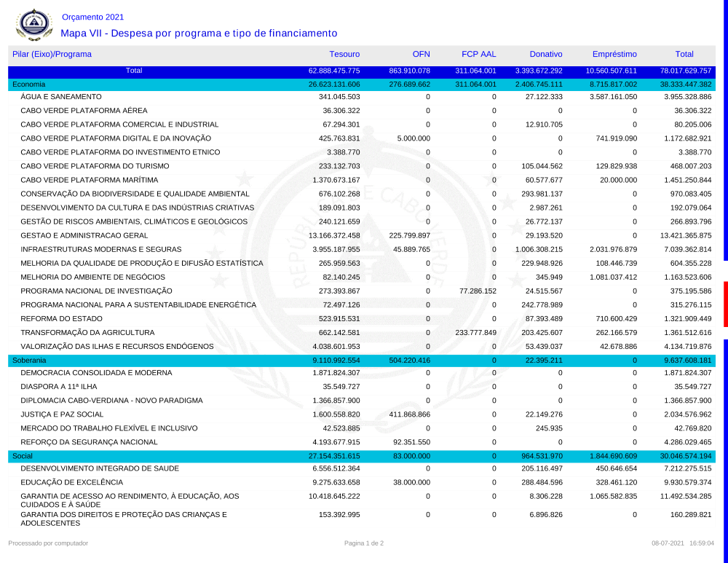The image size is (728, 563).
Task: Click the Pagina 1 de 2 footer
Action: 364,543
